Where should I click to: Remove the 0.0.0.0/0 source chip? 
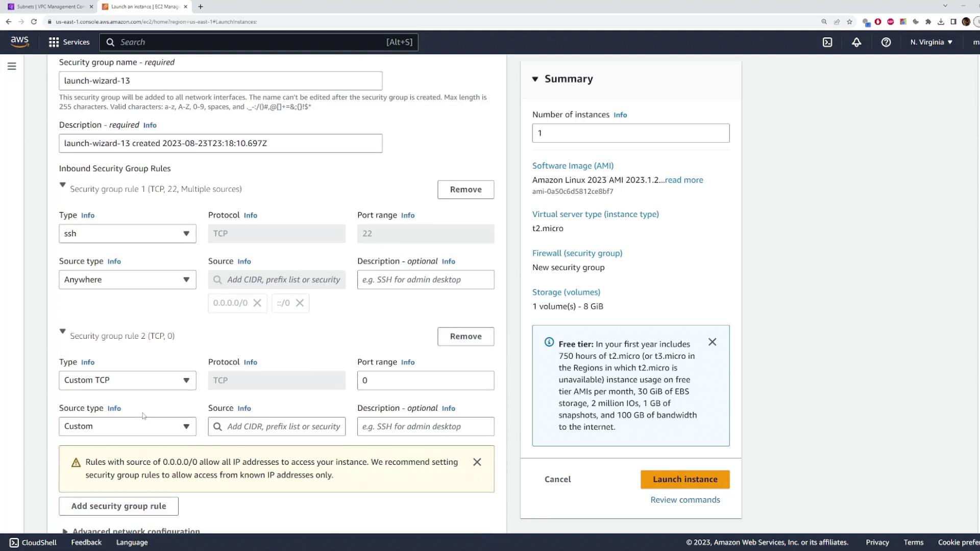click(257, 303)
